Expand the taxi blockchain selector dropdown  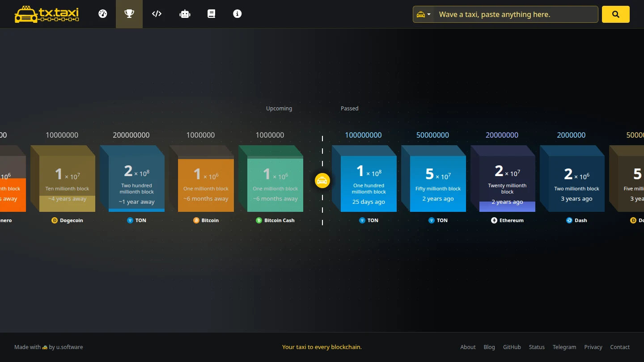click(423, 14)
